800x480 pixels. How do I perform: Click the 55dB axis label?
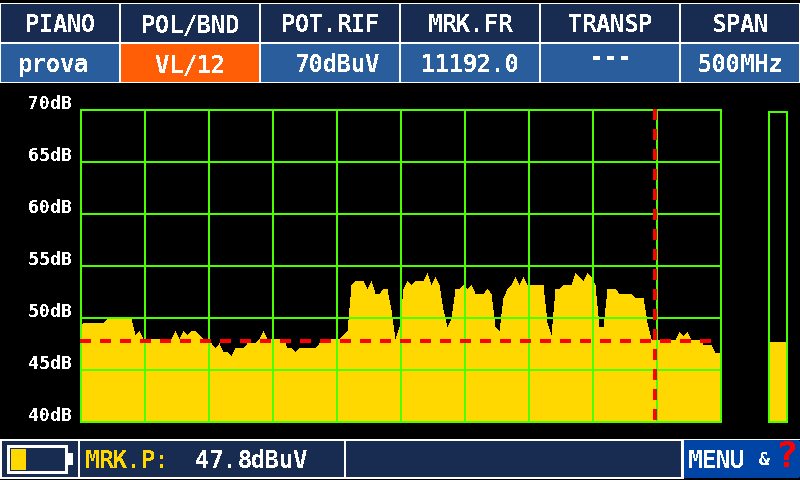point(50,259)
